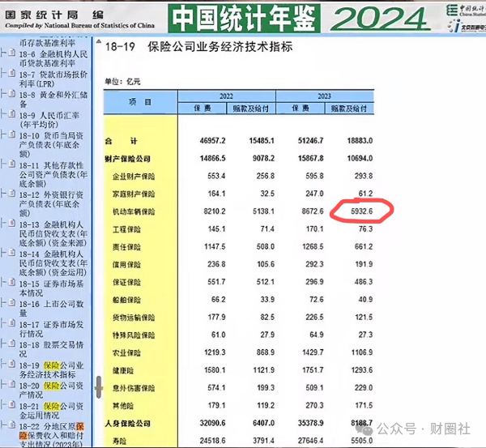Open tree item 18-18 股票交易情况
Viewport: 486px width, 448px height.
[x=52, y=349]
